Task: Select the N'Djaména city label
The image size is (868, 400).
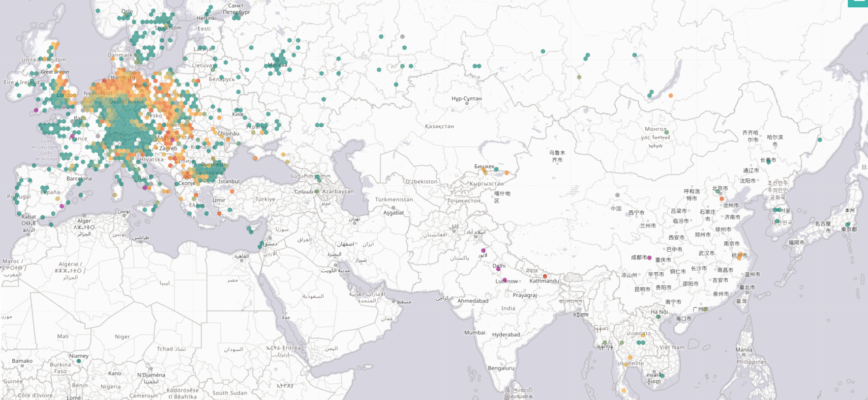Action: tap(151, 375)
